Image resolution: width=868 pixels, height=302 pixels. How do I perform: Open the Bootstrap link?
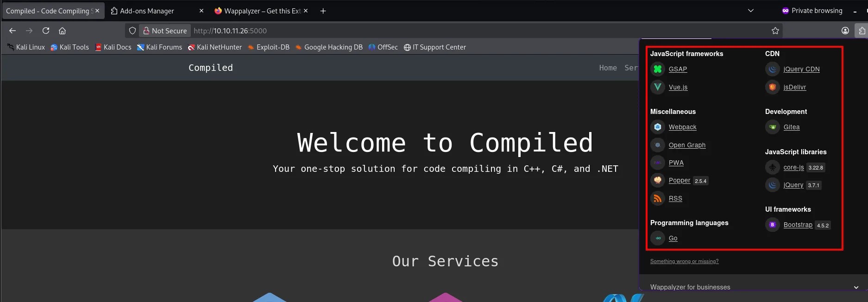[x=798, y=225]
